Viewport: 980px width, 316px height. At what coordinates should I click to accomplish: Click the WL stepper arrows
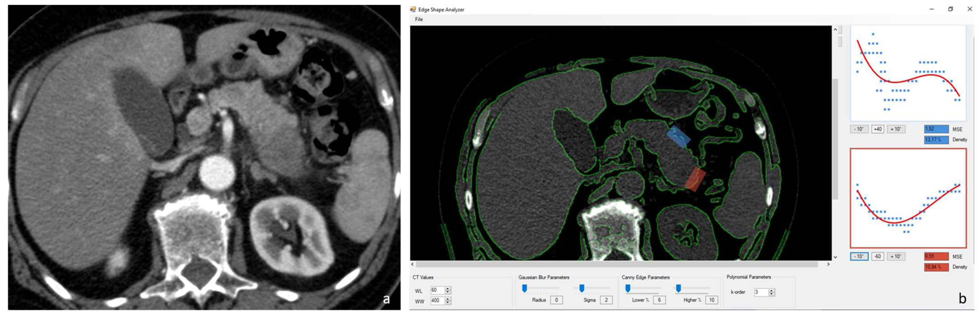448,290
